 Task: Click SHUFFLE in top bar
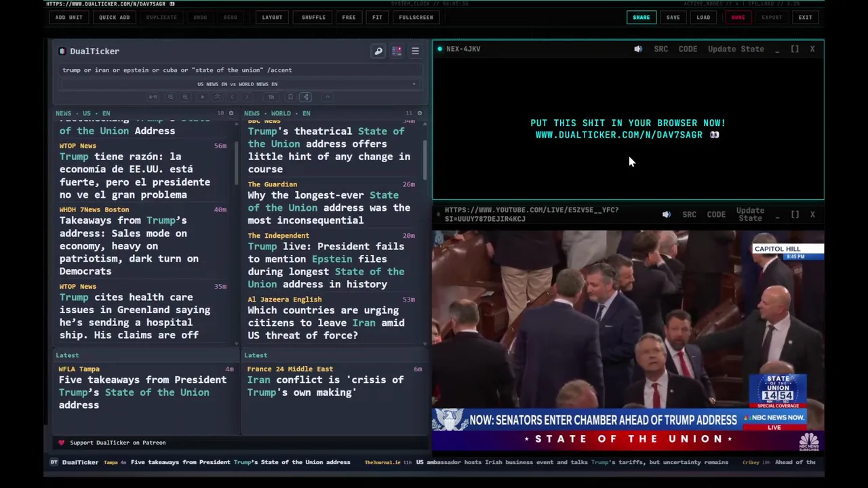(x=314, y=17)
